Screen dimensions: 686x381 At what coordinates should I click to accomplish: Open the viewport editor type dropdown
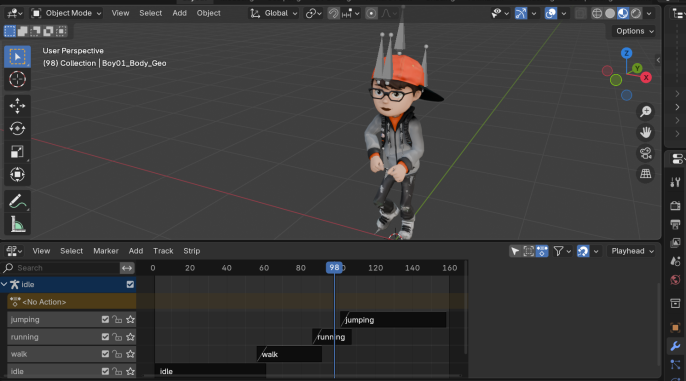(14, 13)
